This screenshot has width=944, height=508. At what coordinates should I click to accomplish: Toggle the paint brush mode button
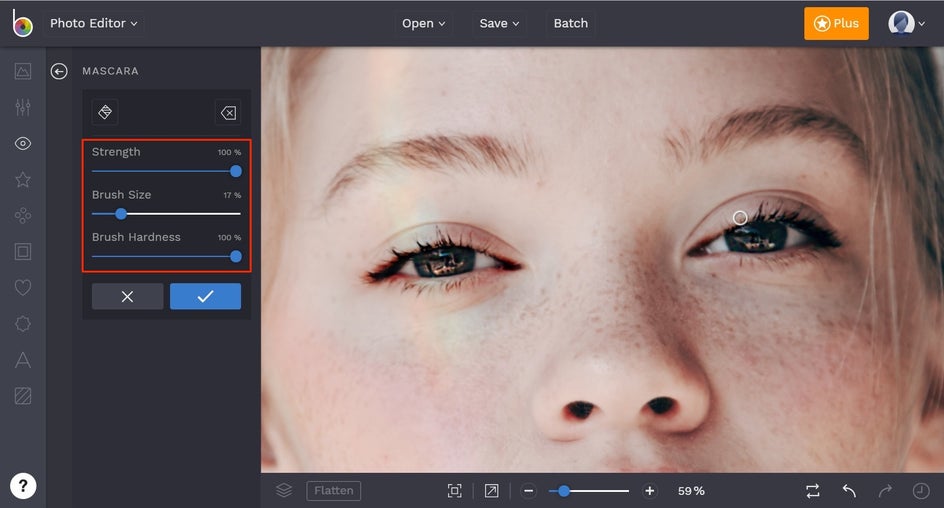[x=105, y=113]
